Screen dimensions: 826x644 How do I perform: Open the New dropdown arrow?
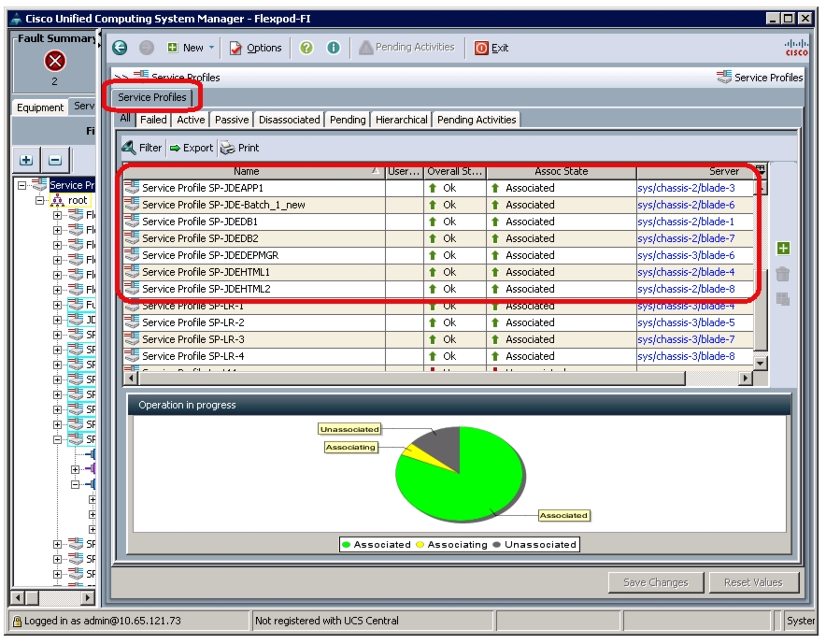point(212,48)
